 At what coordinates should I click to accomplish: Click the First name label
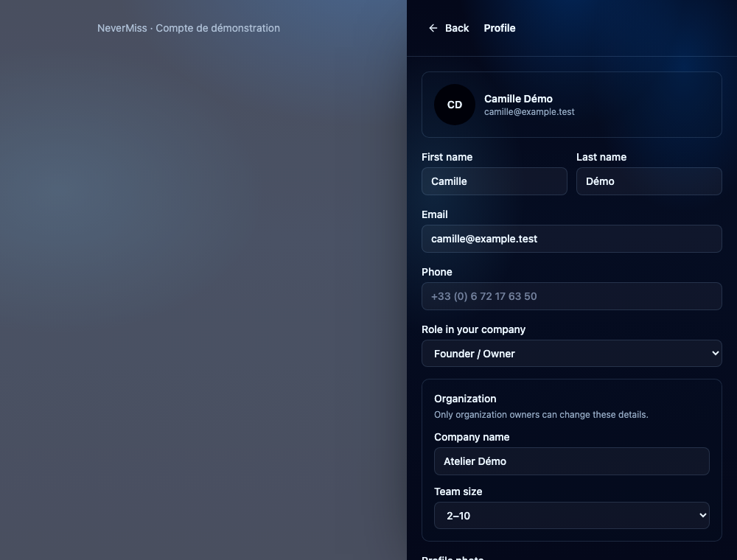(x=447, y=158)
